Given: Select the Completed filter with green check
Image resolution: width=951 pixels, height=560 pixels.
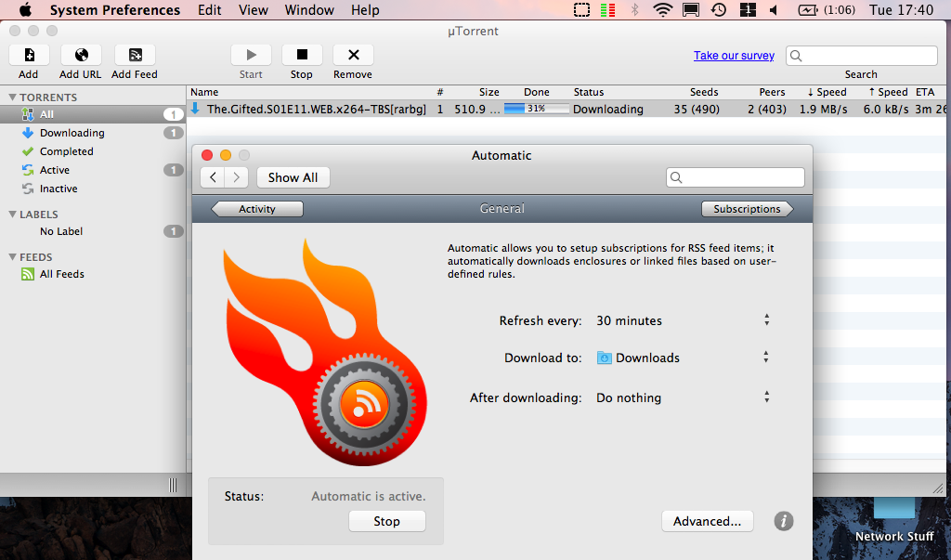Looking at the screenshot, I should 92,151.
